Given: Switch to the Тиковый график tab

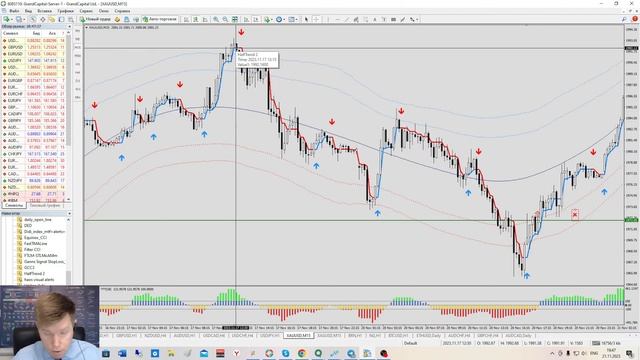Looking at the screenshot, I should tap(44, 205).
